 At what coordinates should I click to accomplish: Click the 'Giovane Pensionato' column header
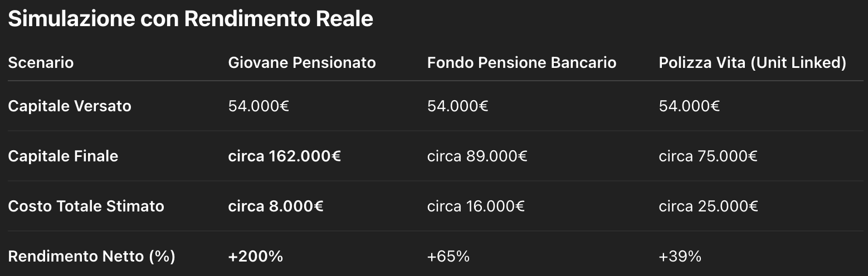click(302, 62)
